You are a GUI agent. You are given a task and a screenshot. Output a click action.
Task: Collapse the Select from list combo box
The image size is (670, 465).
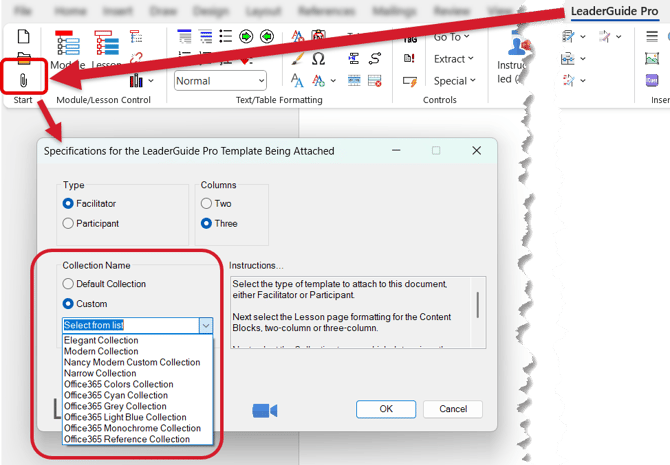(206, 326)
